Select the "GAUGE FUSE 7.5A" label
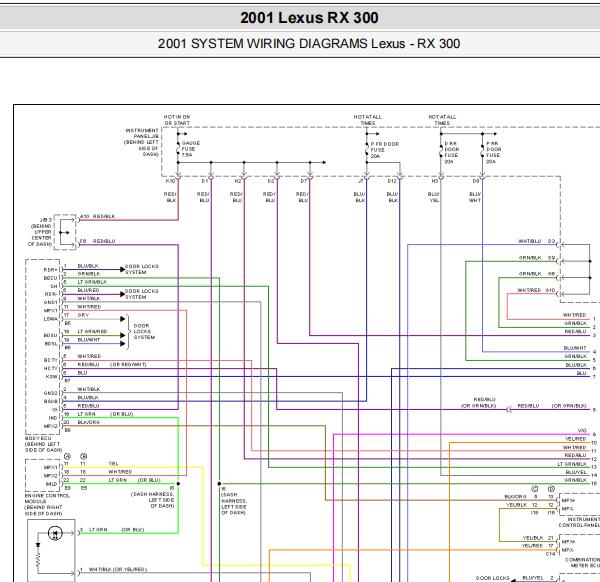Image resolution: width=600 pixels, height=582 pixels. pos(190,149)
